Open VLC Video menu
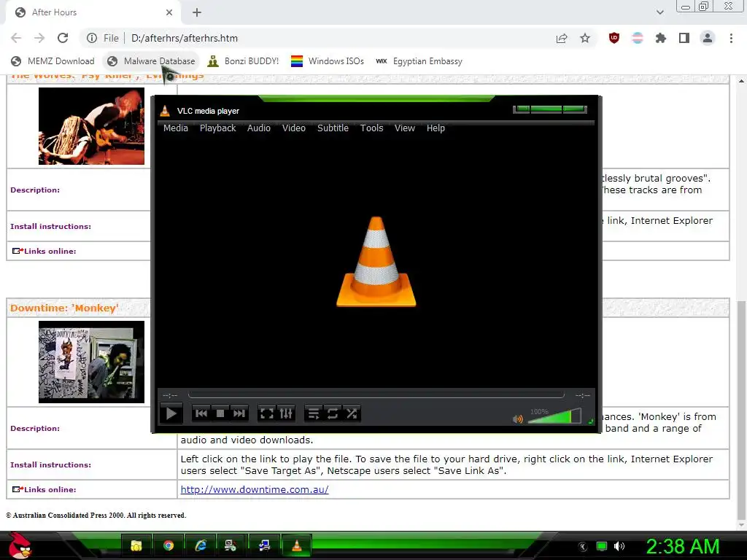Image resolution: width=747 pixels, height=560 pixels. coord(293,128)
